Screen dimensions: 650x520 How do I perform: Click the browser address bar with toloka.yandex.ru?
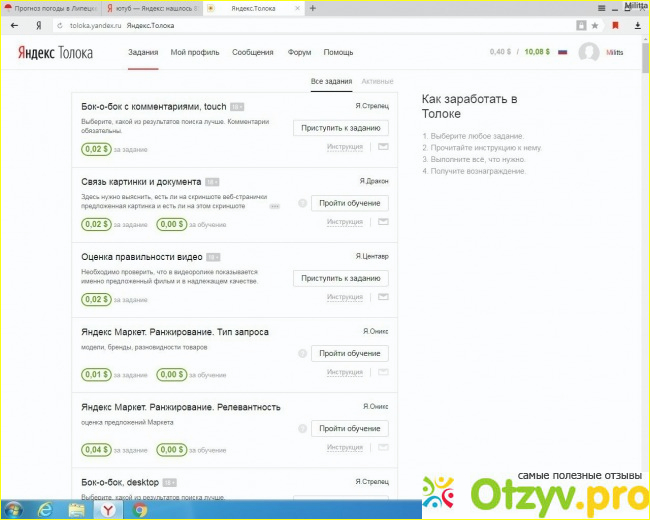300,25
